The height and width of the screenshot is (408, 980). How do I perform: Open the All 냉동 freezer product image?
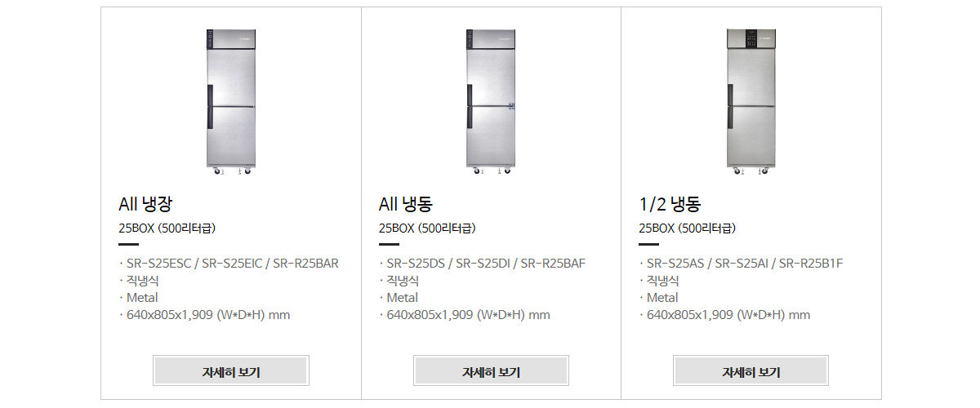[x=491, y=102]
